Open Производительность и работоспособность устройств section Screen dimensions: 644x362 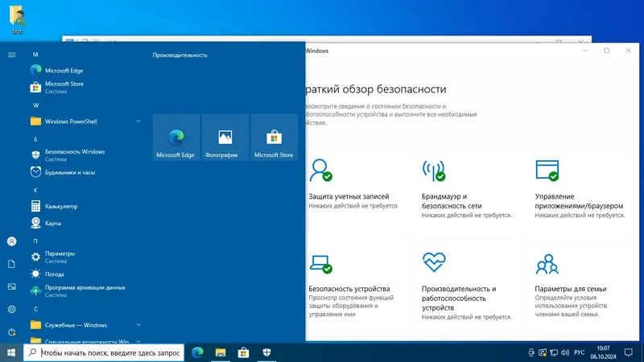pyautogui.click(x=467, y=286)
